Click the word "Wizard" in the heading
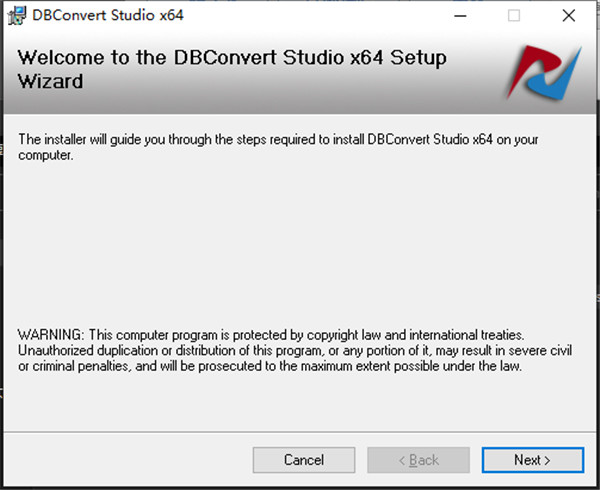The width and height of the screenshot is (600, 490). tap(50, 81)
